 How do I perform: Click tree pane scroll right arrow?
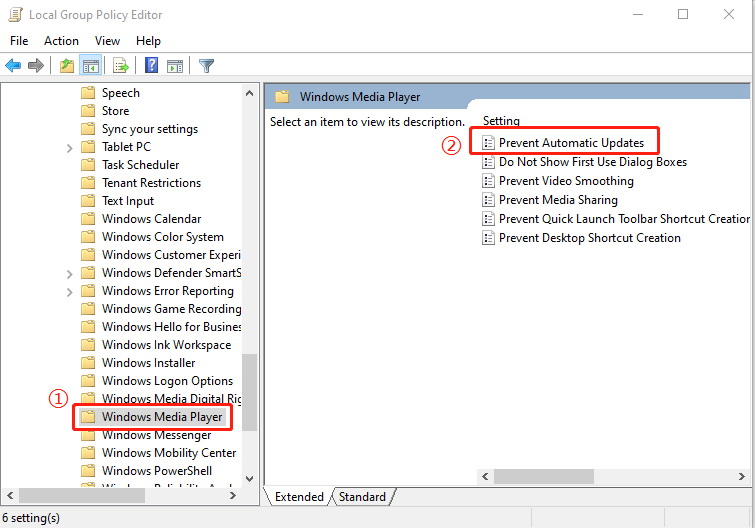[x=233, y=495]
